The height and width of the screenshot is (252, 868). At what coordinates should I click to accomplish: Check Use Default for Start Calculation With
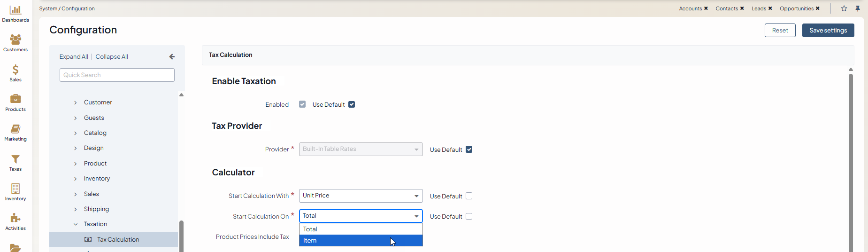[469, 196]
